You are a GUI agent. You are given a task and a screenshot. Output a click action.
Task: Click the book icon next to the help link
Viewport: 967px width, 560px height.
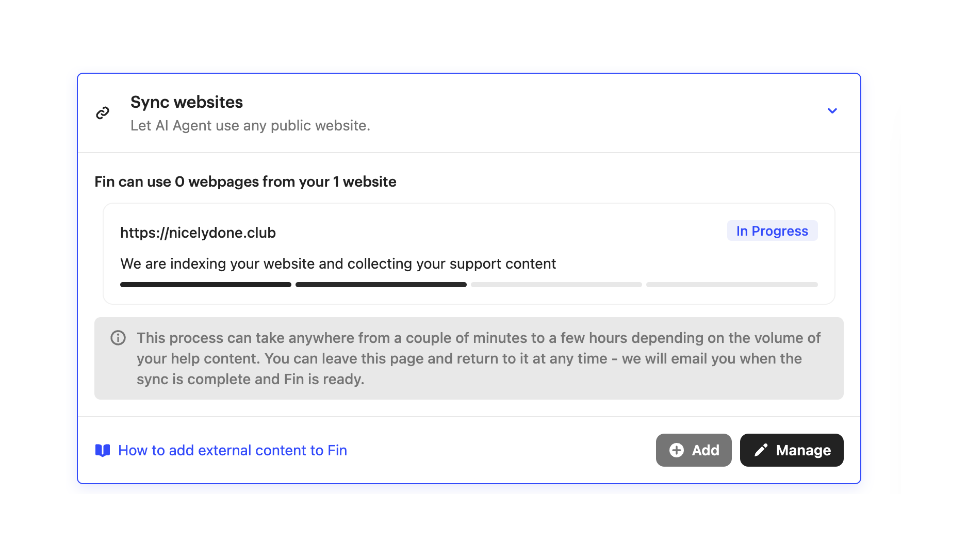103,451
